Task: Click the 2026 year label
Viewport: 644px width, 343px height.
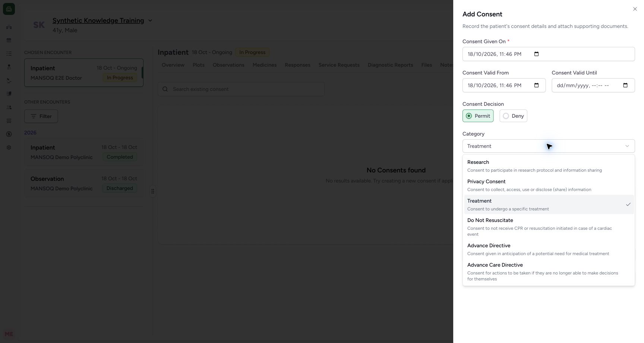Action: click(30, 133)
